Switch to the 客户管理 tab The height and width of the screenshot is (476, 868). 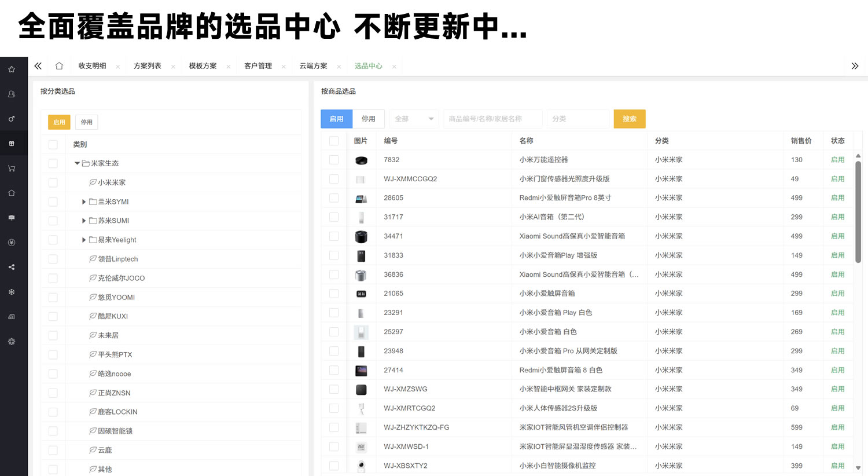[258, 66]
